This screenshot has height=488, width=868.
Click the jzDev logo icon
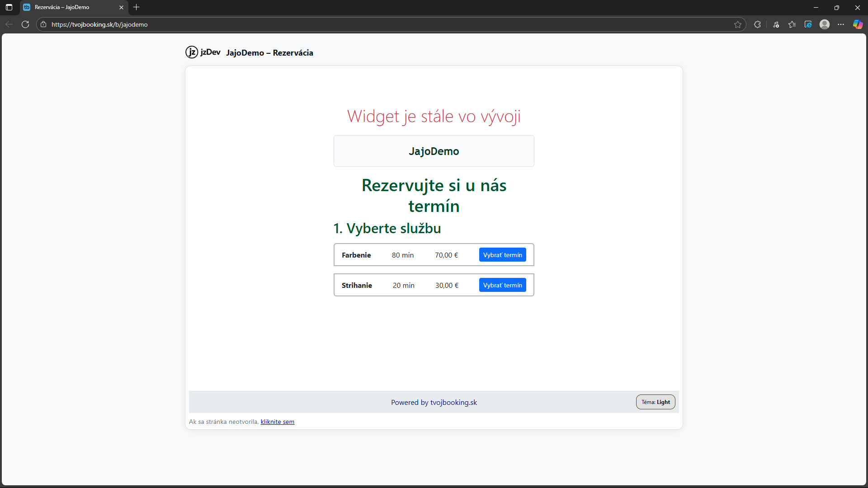pyautogui.click(x=192, y=52)
